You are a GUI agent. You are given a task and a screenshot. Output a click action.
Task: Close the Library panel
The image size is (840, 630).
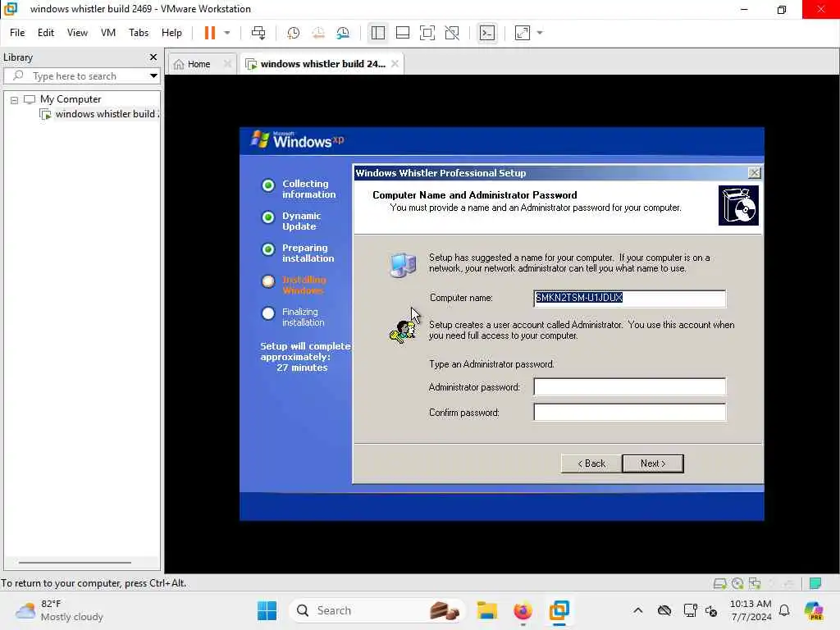[153, 57]
